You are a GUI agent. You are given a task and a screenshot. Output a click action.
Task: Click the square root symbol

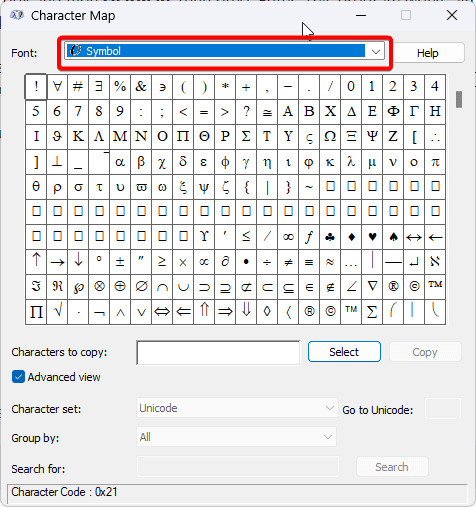(x=57, y=312)
